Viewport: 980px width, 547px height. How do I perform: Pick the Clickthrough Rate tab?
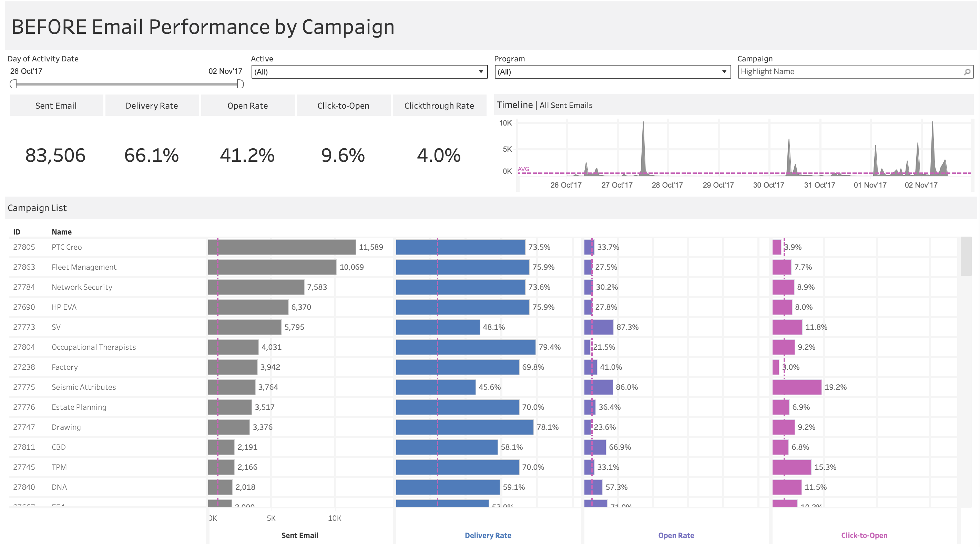pos(439,106)
